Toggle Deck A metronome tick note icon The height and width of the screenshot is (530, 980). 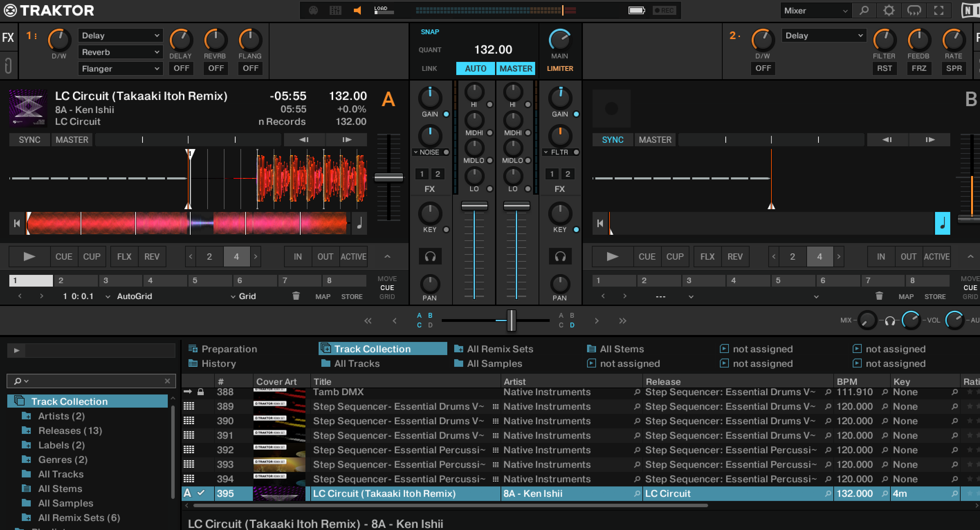(x=359, y=223)
